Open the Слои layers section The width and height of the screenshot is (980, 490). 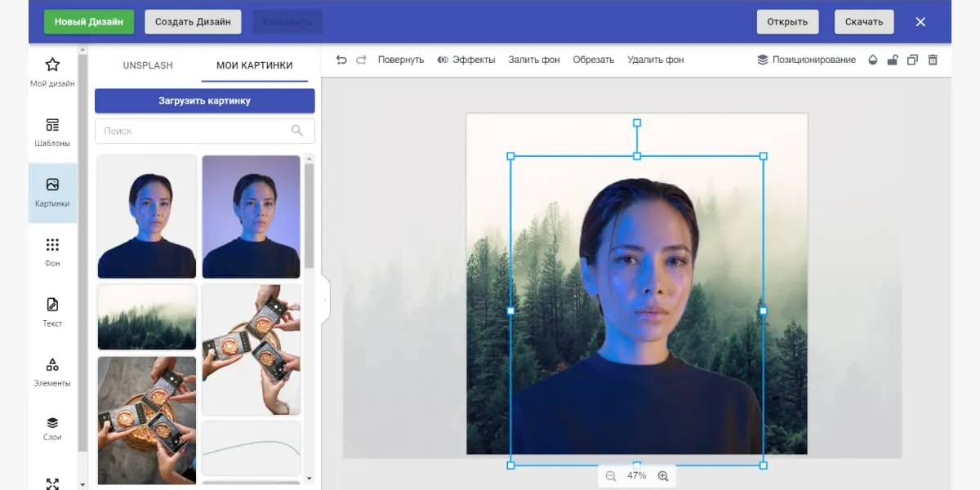(x=52, y=428)
